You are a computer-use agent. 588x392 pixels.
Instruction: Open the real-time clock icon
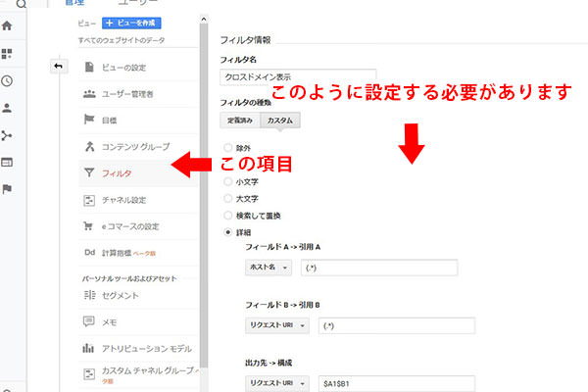coord(9,81)
